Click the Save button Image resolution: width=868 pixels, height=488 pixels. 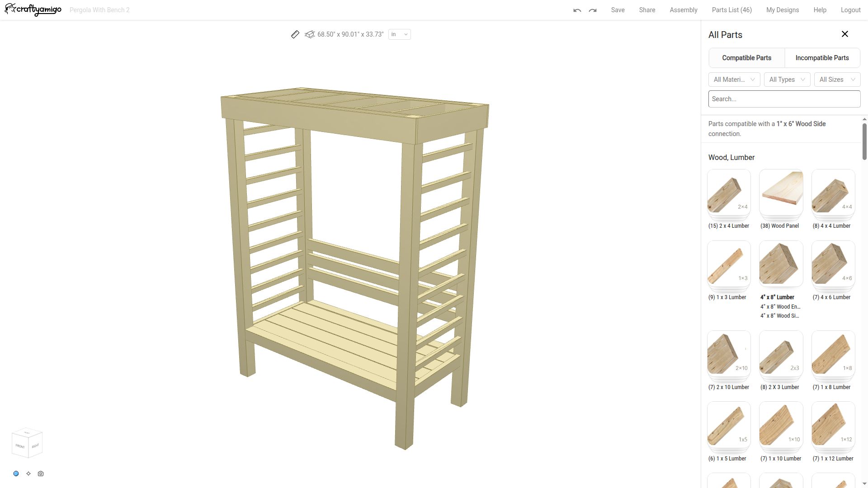618,10
